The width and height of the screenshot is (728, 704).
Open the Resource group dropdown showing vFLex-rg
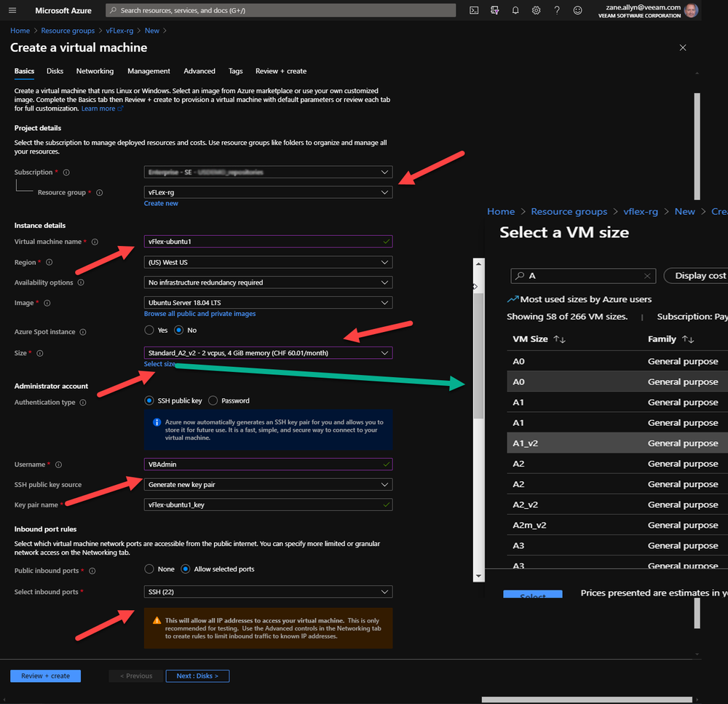tap(268, 192)
